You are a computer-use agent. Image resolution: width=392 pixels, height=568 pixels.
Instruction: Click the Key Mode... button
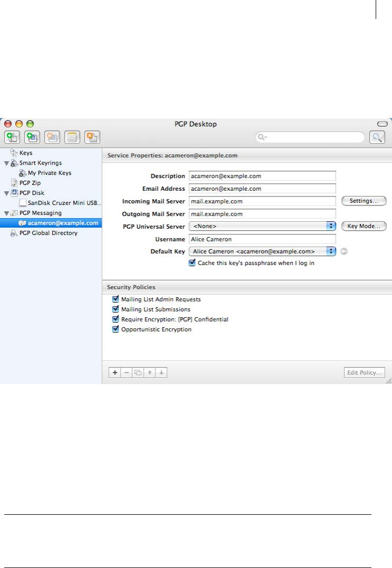coord(364,226)
